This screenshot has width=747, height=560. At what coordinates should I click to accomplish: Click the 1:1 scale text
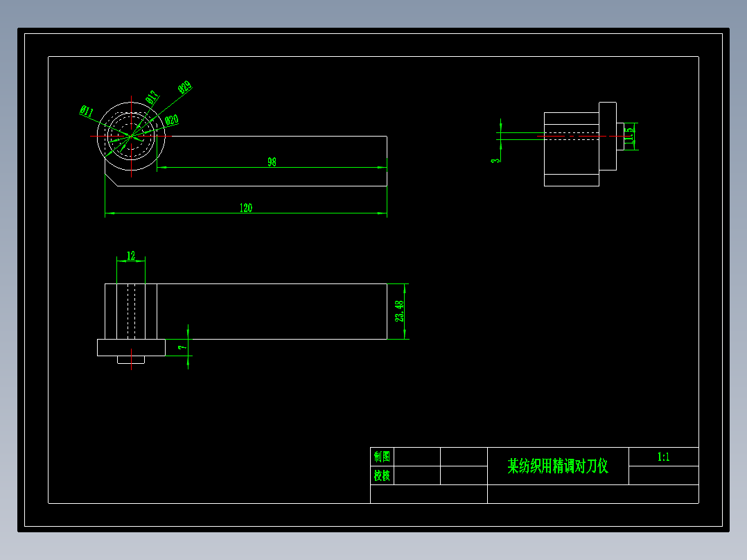pyautogui.click(x=664, y=457)
